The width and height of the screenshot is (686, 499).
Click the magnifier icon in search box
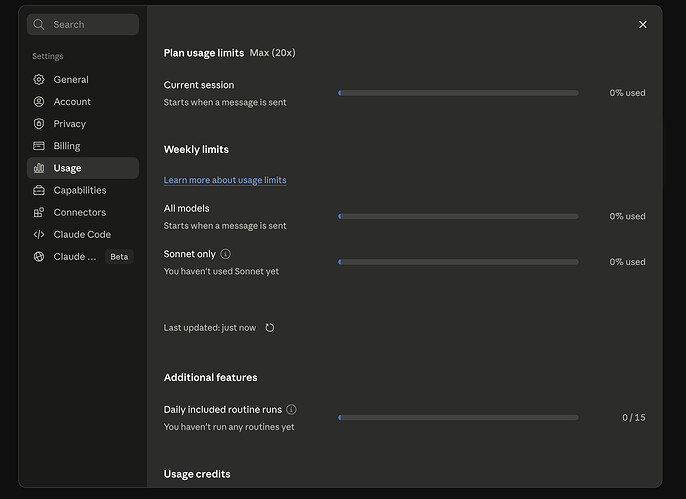pos(39,24)
